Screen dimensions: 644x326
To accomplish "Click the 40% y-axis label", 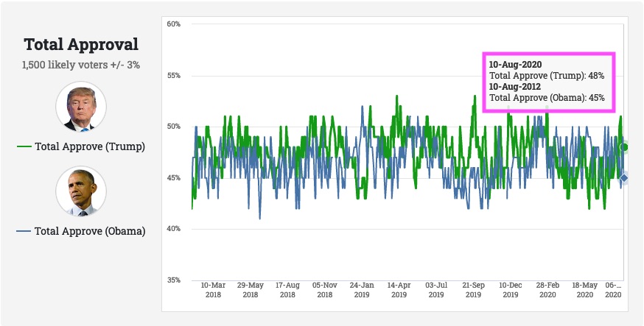I will (x=174, y=229).
